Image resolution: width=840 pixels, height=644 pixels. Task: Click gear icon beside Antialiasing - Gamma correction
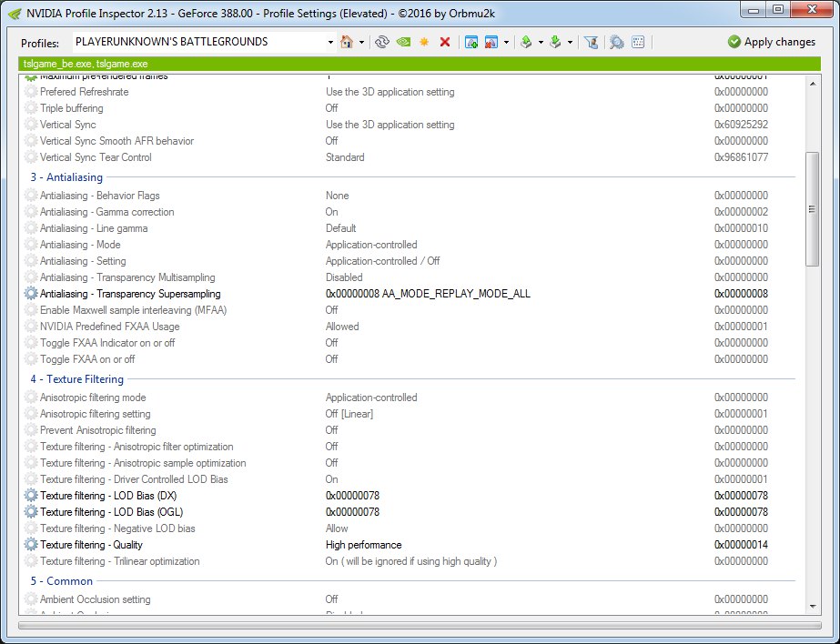click(31, 211)
